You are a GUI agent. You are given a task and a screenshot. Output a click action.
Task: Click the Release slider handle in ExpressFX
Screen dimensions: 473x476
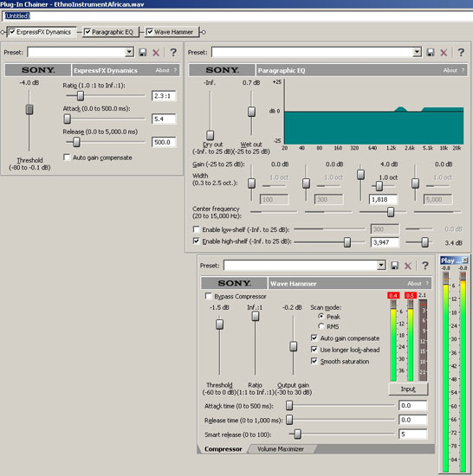pos(76,142)
